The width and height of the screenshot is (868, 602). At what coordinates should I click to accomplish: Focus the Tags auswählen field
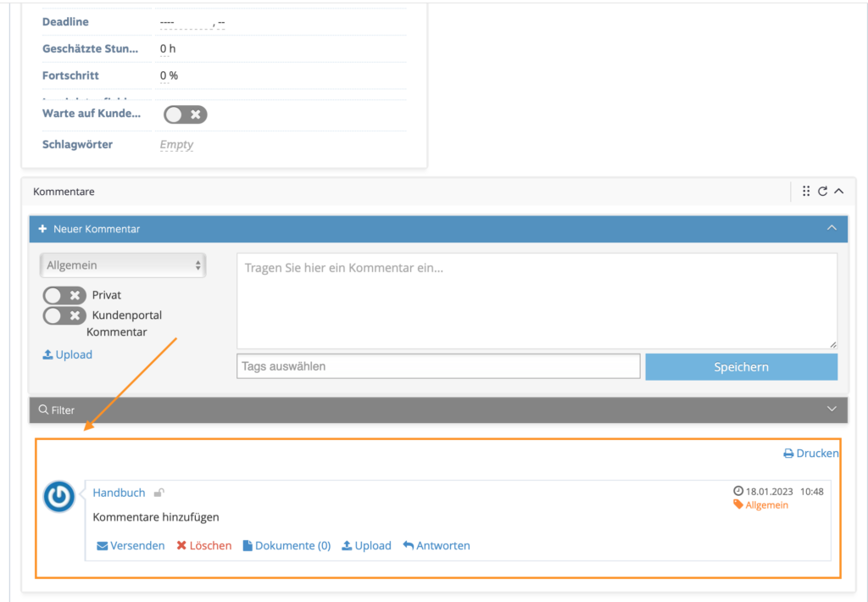(x=438, y=366)
